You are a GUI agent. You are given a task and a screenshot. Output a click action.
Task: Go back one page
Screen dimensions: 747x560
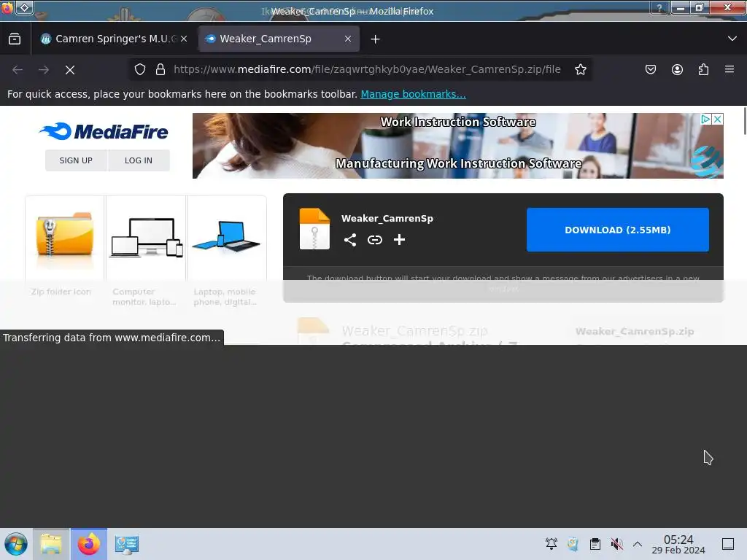tap(18, 69)
